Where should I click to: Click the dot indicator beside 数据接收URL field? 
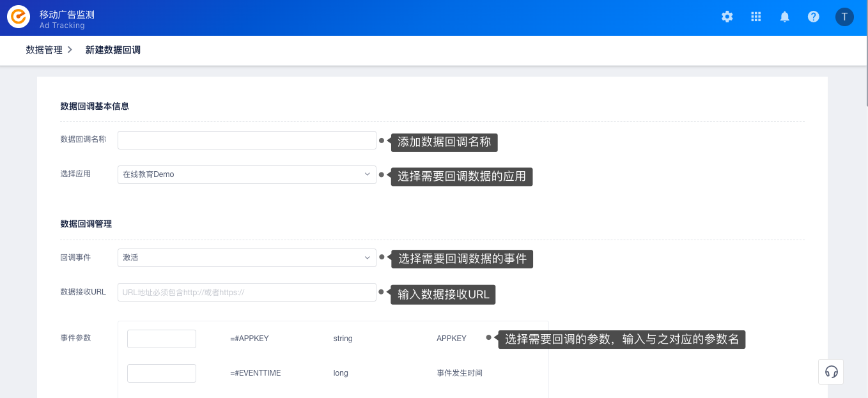381,291
